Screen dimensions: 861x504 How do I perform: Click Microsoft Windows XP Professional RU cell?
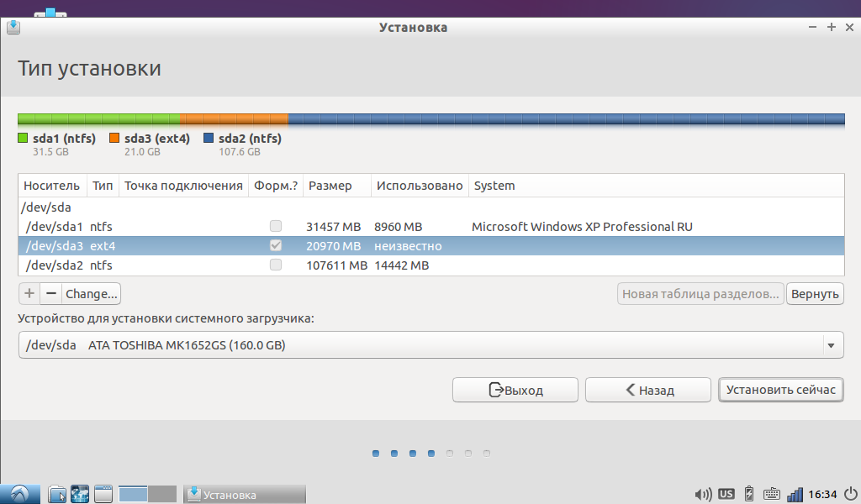(582, 227)
